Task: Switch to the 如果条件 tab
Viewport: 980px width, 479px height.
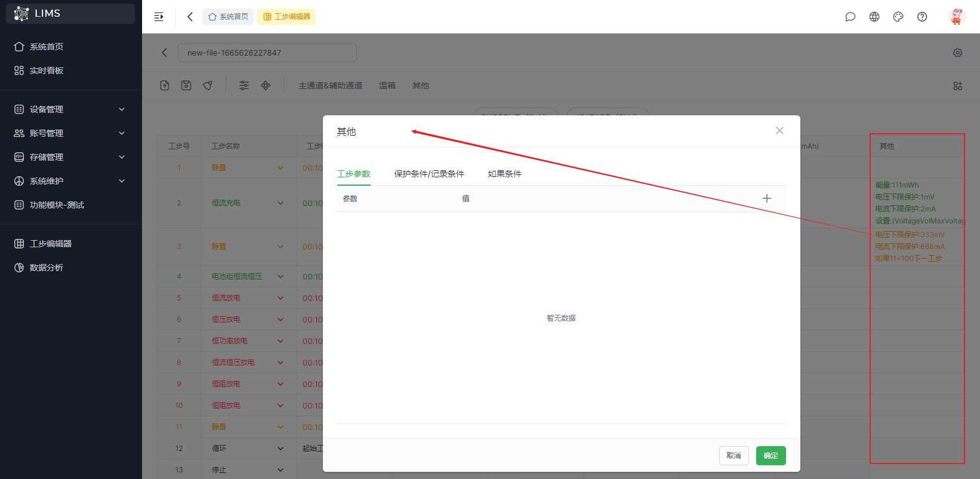Action: (504, 174)
